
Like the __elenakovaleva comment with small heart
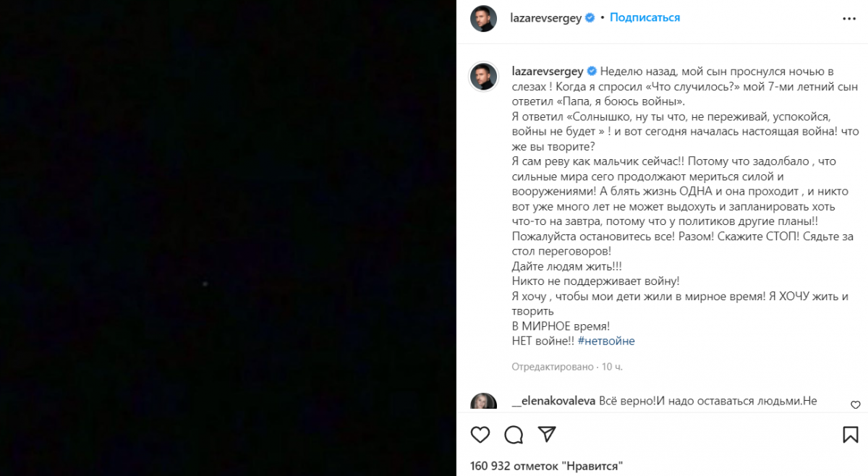tap(856, 404)
